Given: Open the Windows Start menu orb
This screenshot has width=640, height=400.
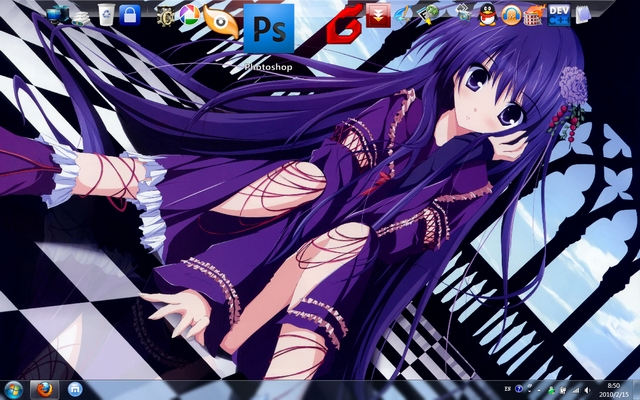Looking at the screenshot, I should pos(13,390).
